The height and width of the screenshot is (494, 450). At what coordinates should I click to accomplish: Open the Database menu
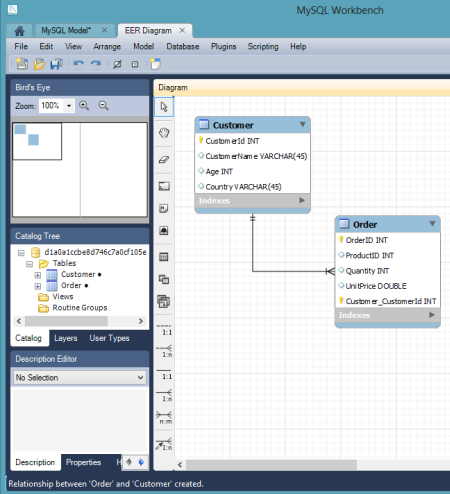point(183,46)
